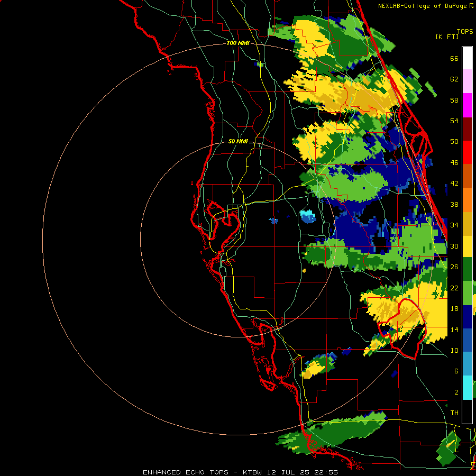Click the 100 NMI range ring label
The height and width of the screenshot is (476, 476).
[238, 43]
